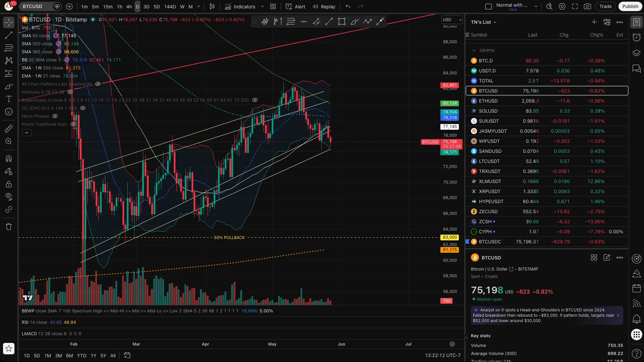Take a chart snapshot with camera
644x362 pixels.
[x=587, y=6]
